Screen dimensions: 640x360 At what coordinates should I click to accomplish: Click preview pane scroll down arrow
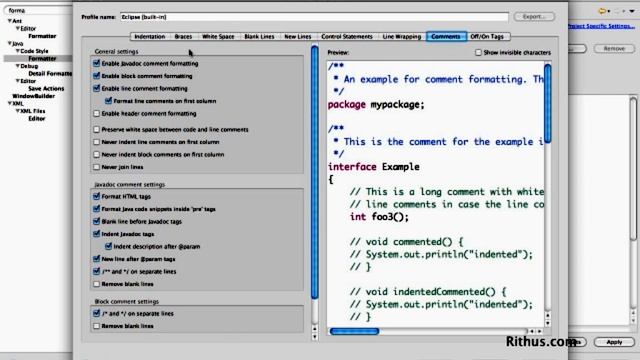pyautogui.click(x=548, y=323)
